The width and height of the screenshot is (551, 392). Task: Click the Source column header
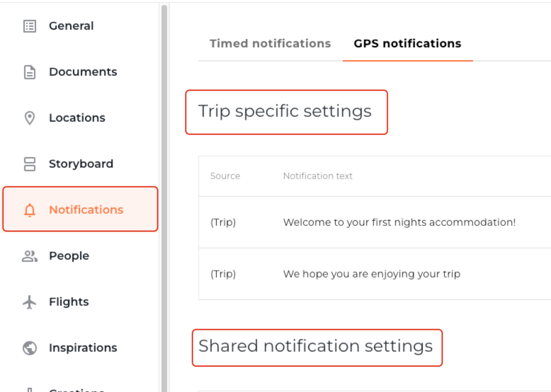click(225, 176)
